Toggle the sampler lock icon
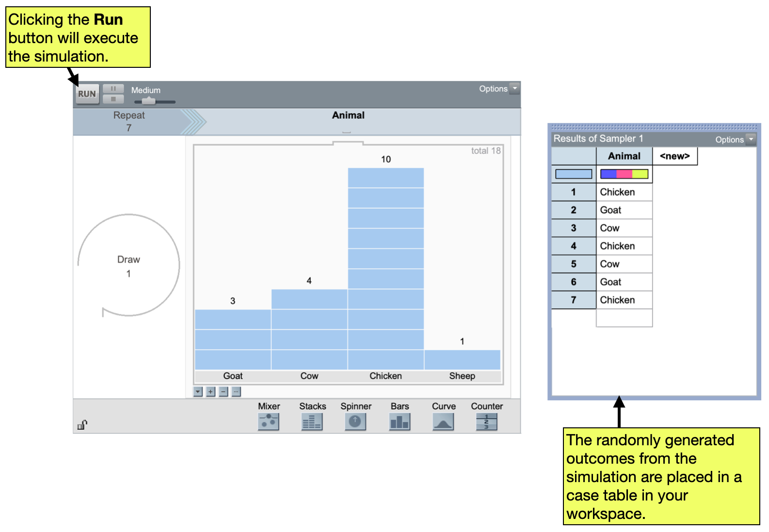 (x=82, y=425)
